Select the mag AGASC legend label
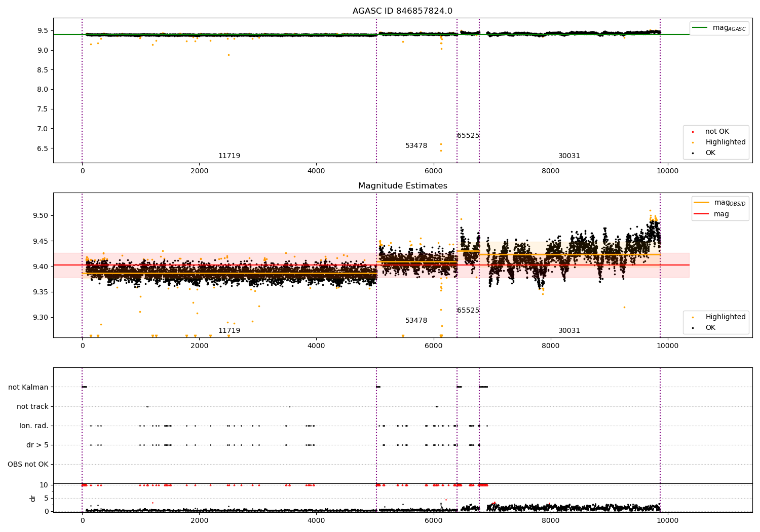 coord(729,28)
